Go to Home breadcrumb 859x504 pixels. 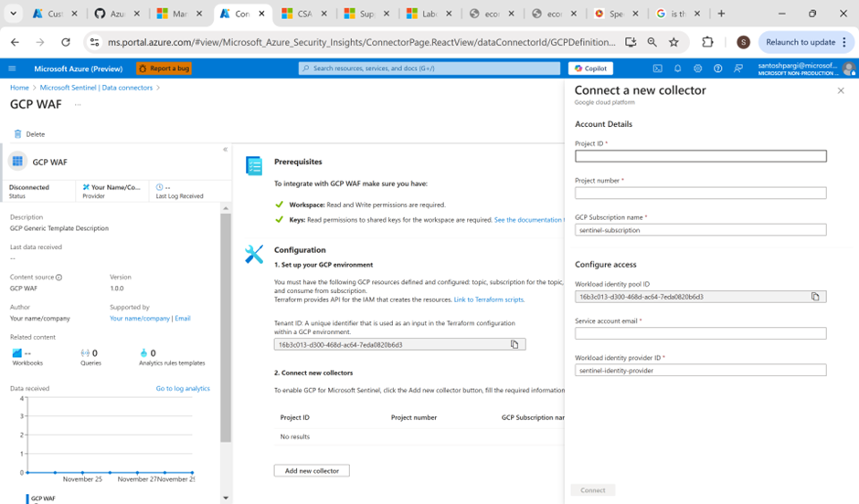click(19, 88)
